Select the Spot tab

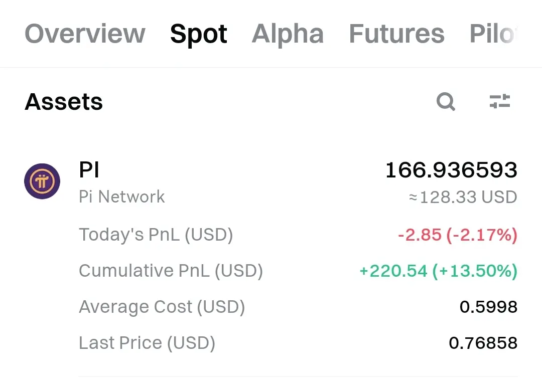[x=198, y=35]
